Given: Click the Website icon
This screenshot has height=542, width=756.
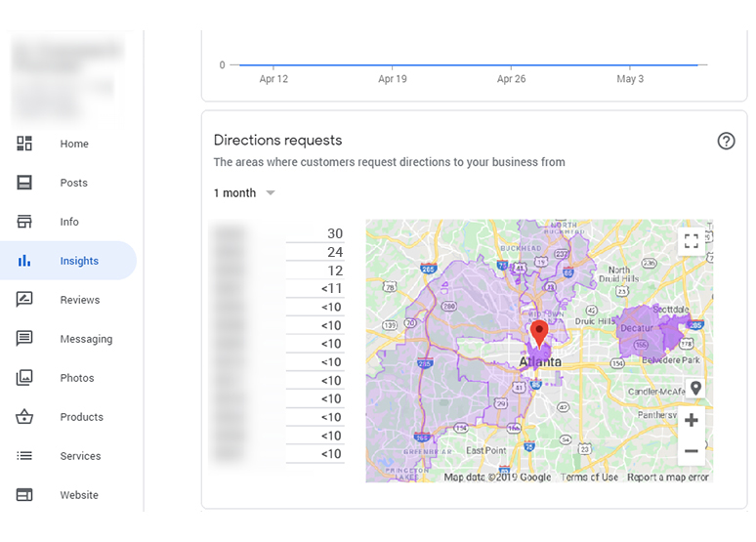Looking at the screenshot, I should [x=24, y=495].
